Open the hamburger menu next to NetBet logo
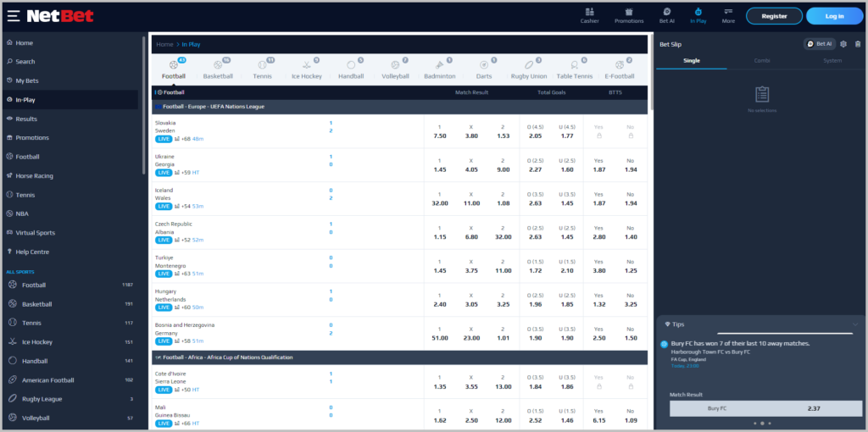 (x=14, y=16)
